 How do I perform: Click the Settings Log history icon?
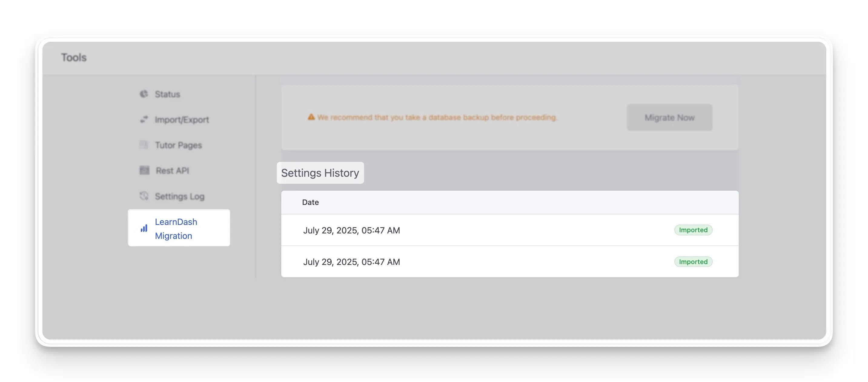point(144,196)
